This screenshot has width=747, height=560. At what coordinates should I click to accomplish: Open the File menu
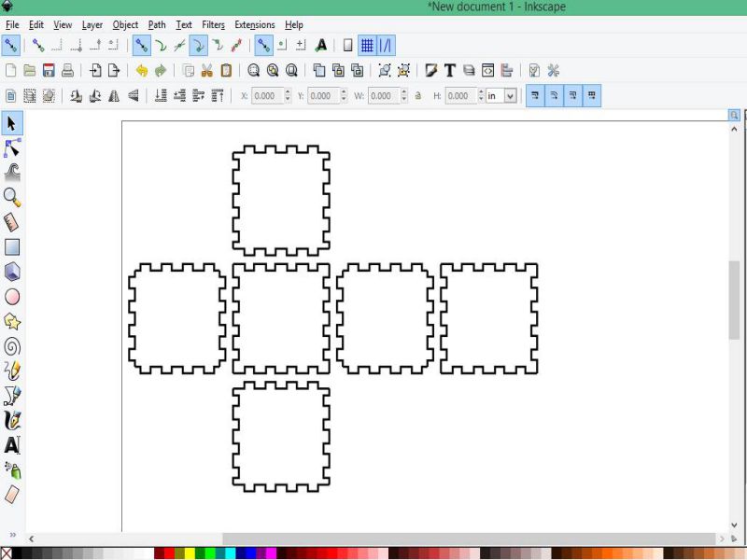(12, 25)
